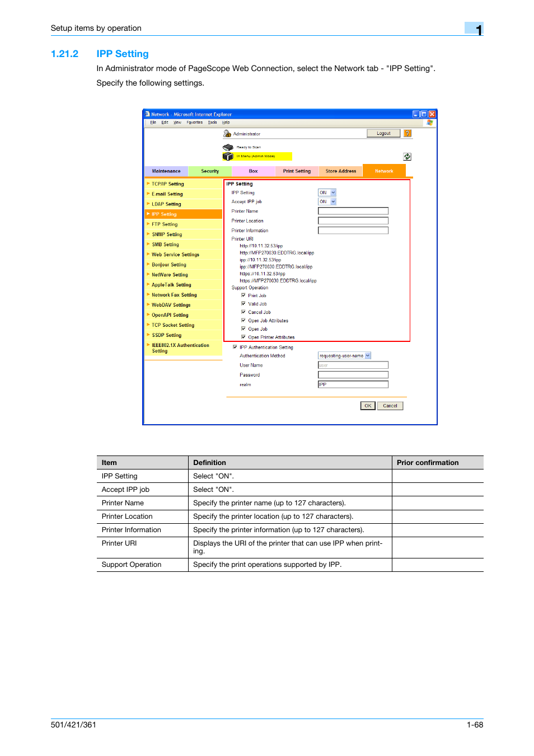The width and height of the screenshot is (534, 756).
Task: Toggle the Valid Job checkbox
Action: tap(243, 304)
